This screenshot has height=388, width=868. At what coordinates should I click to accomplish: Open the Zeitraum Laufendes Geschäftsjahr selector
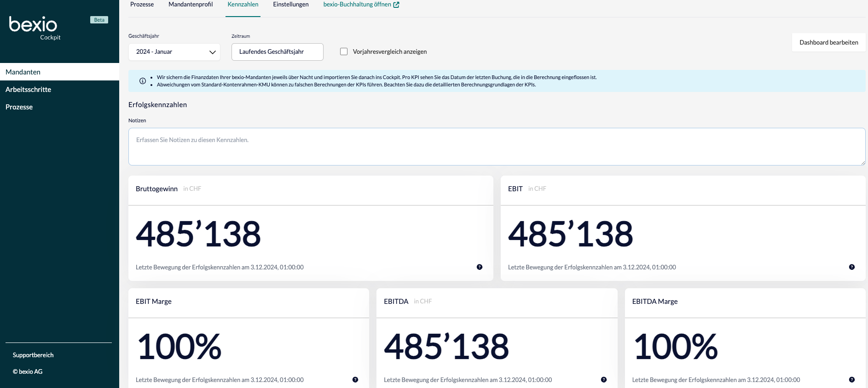pyautogui.click(x=277, y=52)
